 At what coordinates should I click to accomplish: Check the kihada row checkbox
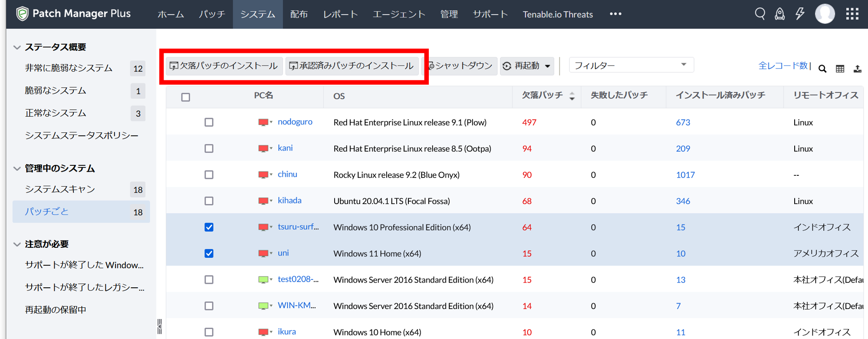point(209,201)
